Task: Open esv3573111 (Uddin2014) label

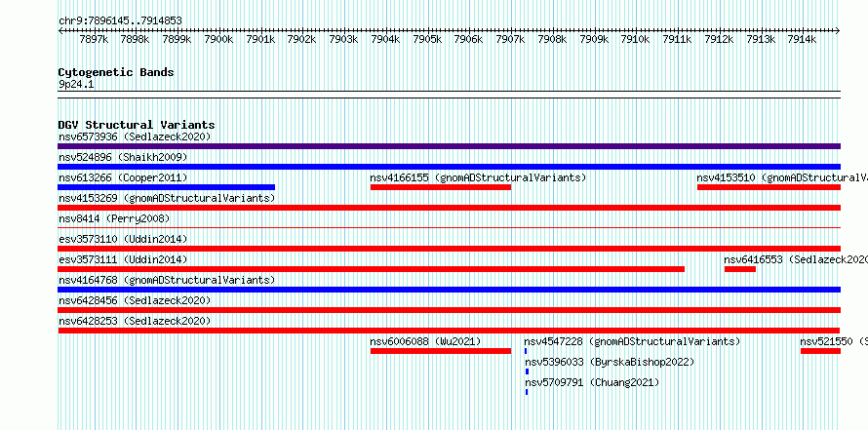Action: click(123, 259)
